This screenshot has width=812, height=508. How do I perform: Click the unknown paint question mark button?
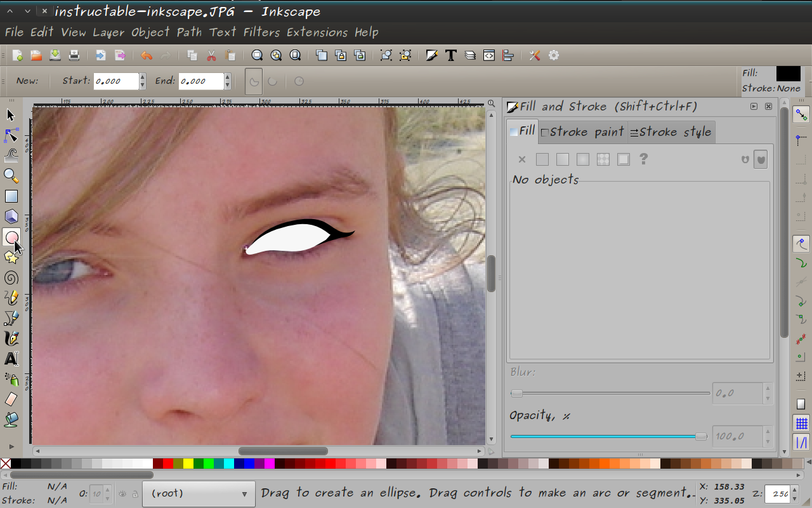[643, 159]
